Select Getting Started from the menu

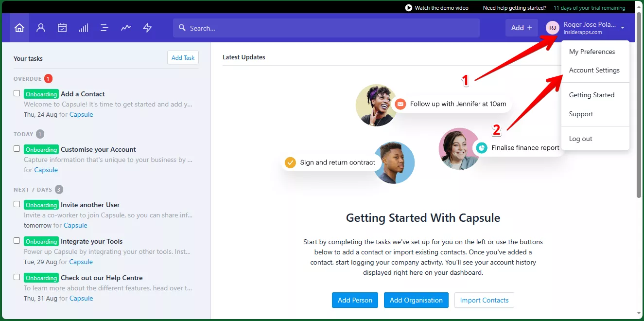coord(592,95)
